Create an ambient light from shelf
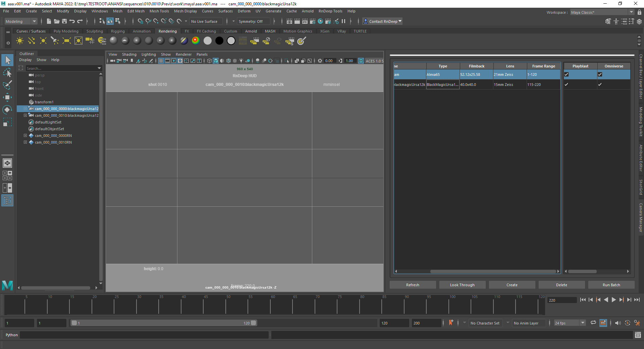This screenshot has height=349, width=644. click(x=20, y=41)
